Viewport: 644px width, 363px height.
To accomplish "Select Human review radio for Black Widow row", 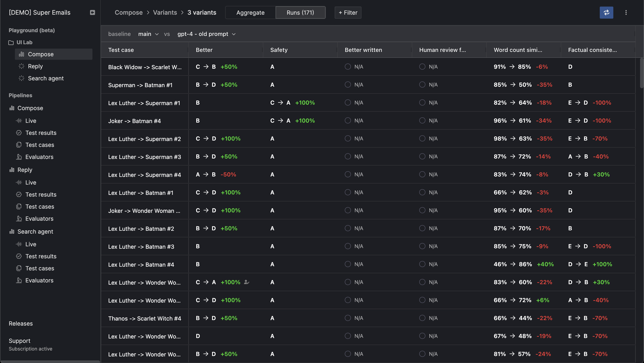I will pyautogui.click(x=422, y=67).
